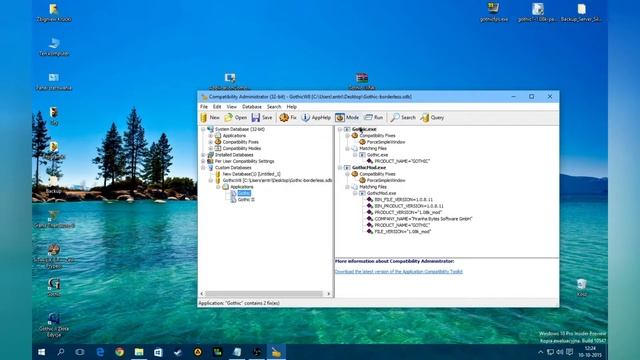Viewport: 640px width, 360px height.
Task: Click the Mode toolbar button
Action: (347, 118)
